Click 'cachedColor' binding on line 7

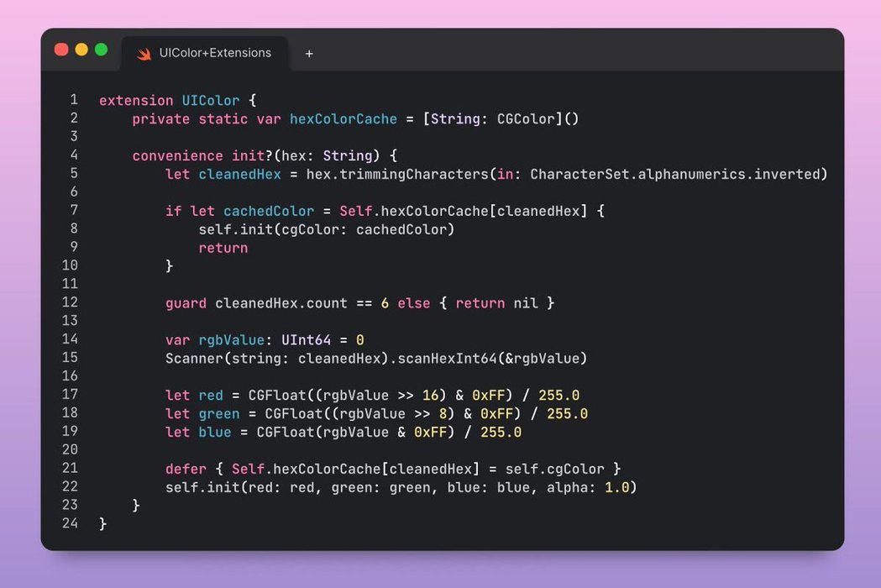(x=269, y=212)
